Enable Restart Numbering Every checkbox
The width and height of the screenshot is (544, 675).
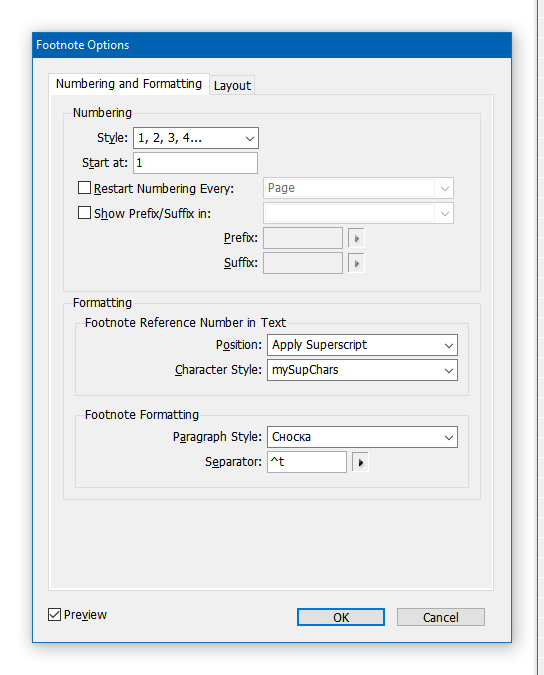tap(84, 188)
